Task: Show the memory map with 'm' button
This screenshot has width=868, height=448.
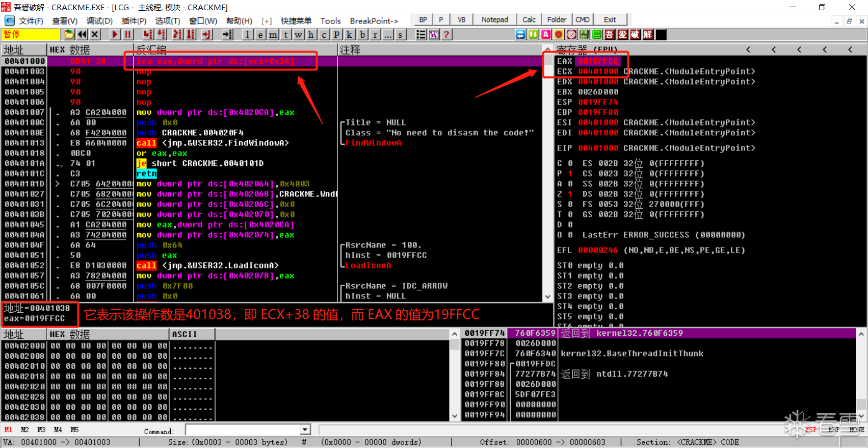Action: point(273,34)
